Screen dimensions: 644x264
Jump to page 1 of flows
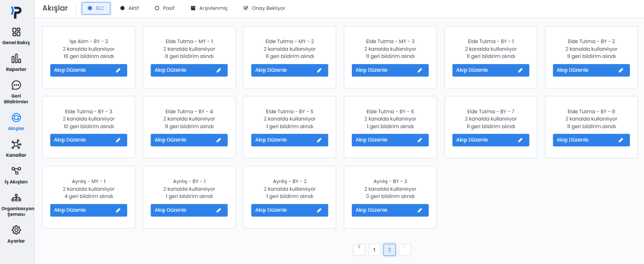click(x=374, y=250)
